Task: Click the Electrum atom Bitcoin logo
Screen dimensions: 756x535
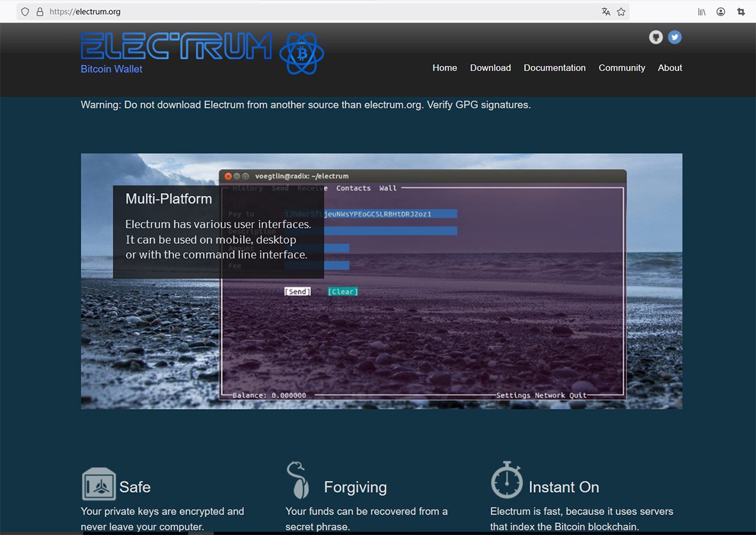Action: 302,54
